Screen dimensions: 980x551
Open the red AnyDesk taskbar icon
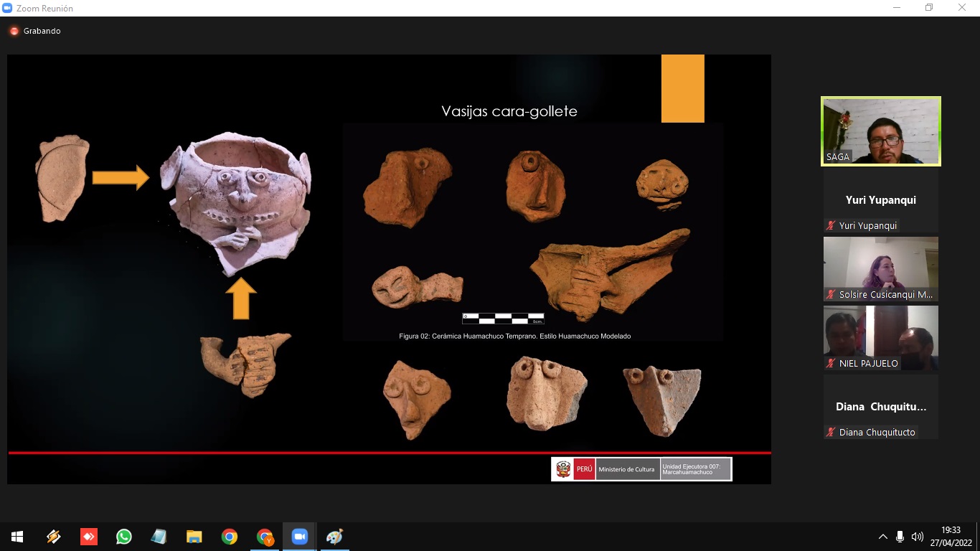point(88,537)
